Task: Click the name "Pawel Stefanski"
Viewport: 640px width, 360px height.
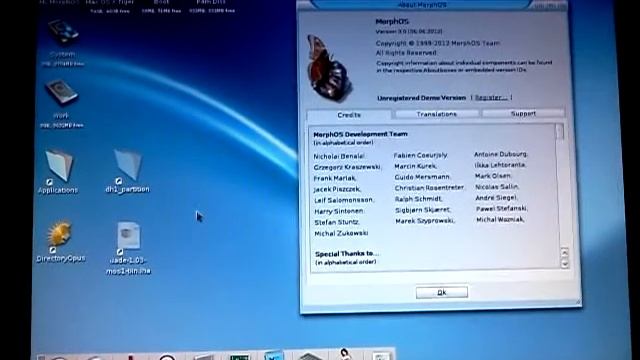Action: coord(502,209)
